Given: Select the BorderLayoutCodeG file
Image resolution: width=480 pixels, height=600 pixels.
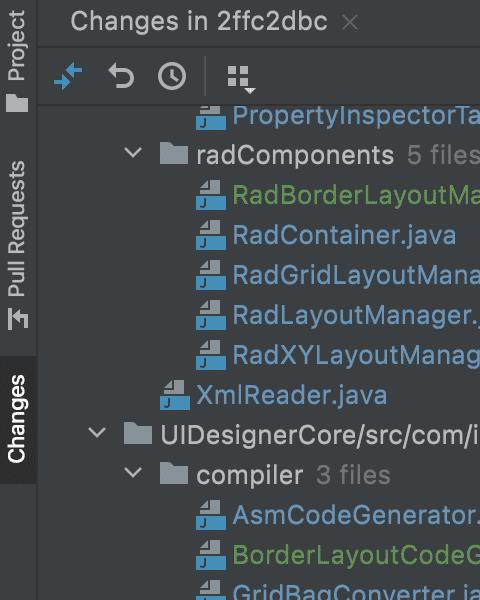Looking at the screenshot, I should click(356, 555).
